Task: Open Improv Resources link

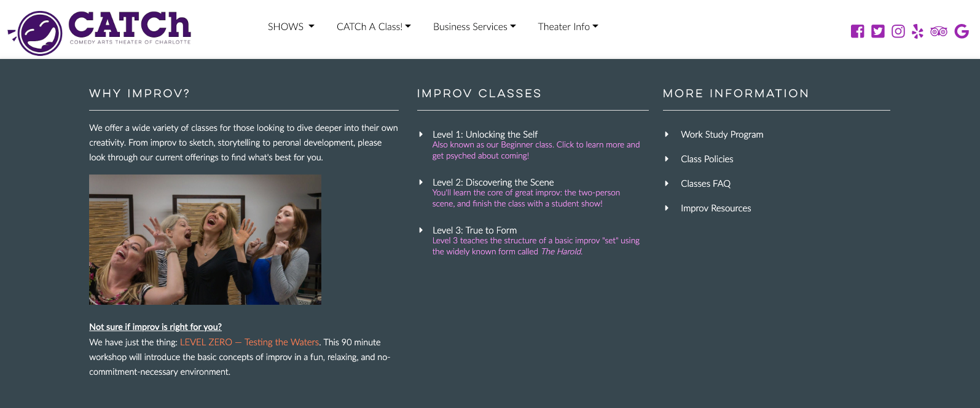Action: tap(716, 208)
